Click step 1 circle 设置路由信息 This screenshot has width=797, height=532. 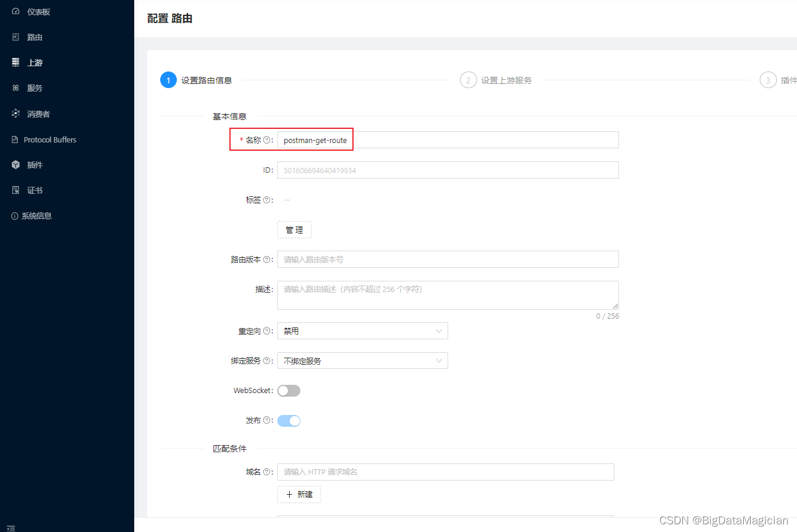(x=169, y=80)
